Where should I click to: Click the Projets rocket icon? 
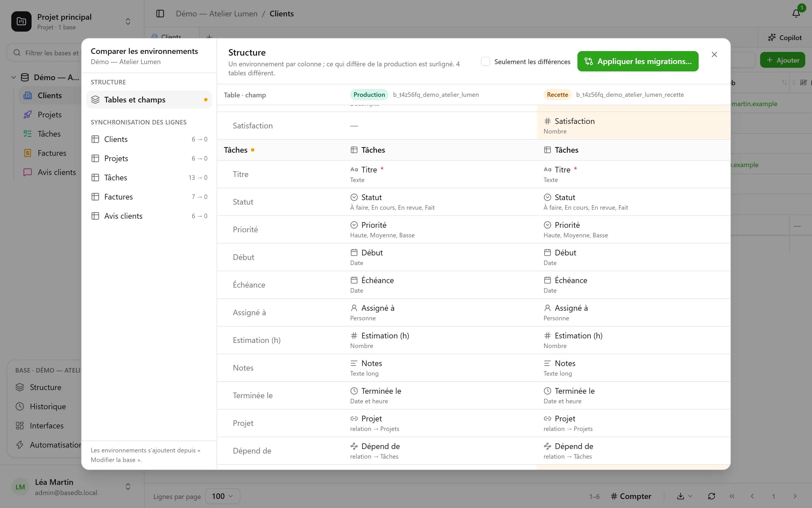pos(28,115)
